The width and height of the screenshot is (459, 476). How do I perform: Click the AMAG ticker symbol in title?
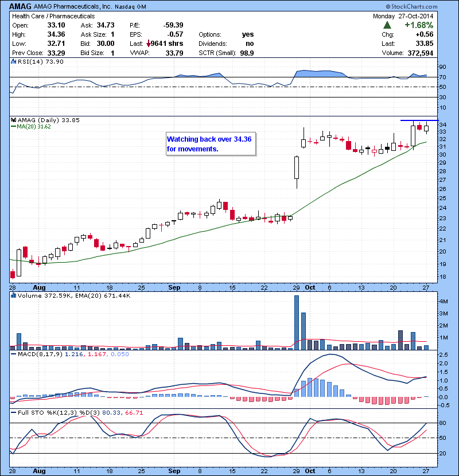coord(20,6)
